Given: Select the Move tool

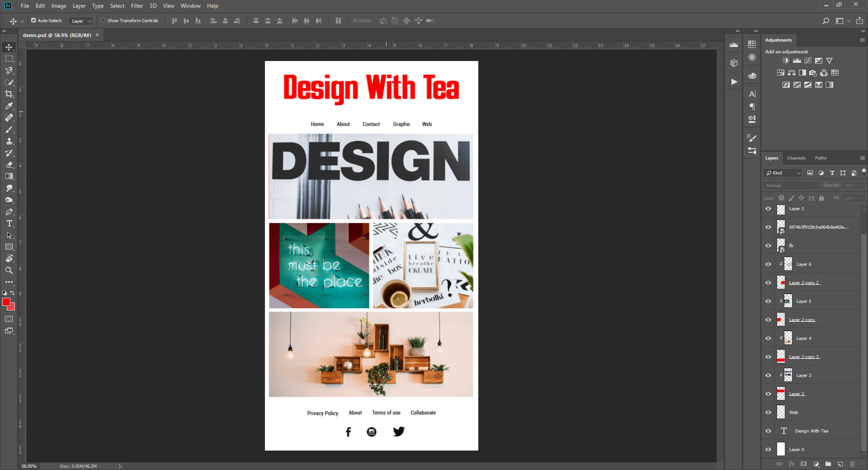Looking at the screenshot, I should tap(9, 47).
